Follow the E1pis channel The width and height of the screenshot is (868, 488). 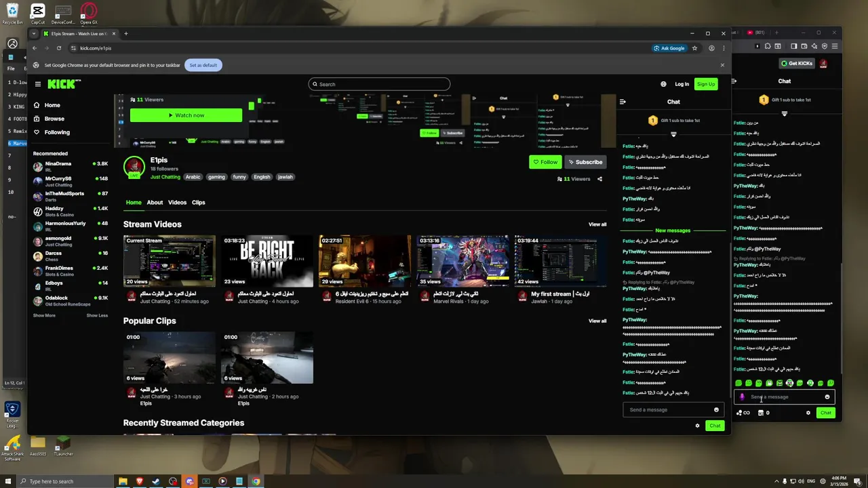[545, 162]
